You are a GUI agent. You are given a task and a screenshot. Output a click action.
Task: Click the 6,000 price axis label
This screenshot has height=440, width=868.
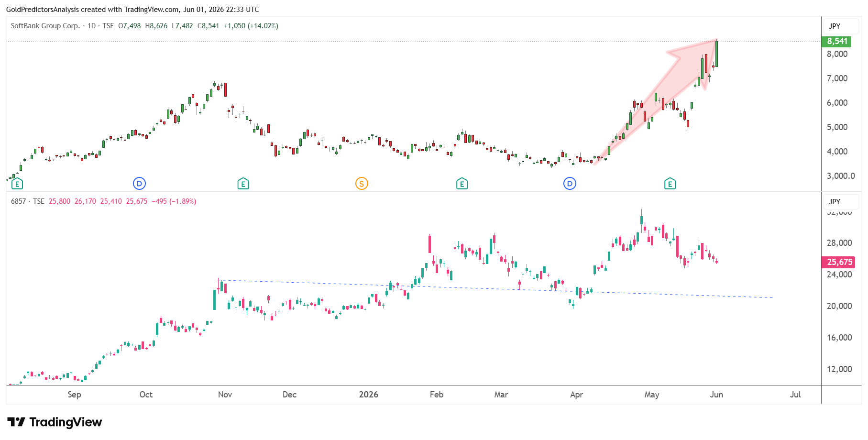point(837,103)
